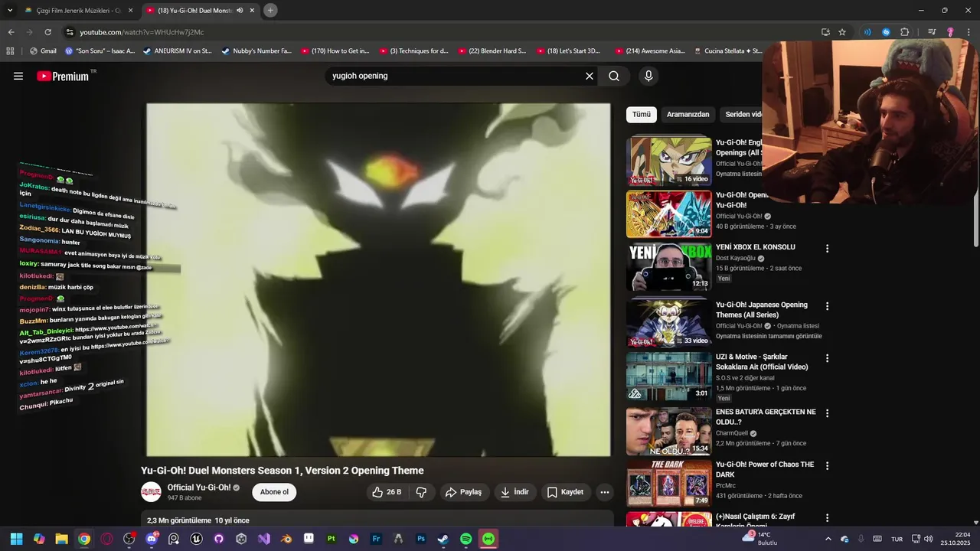Open Blender from the taskbar
The image size is (980, 551).
point(286,539)
